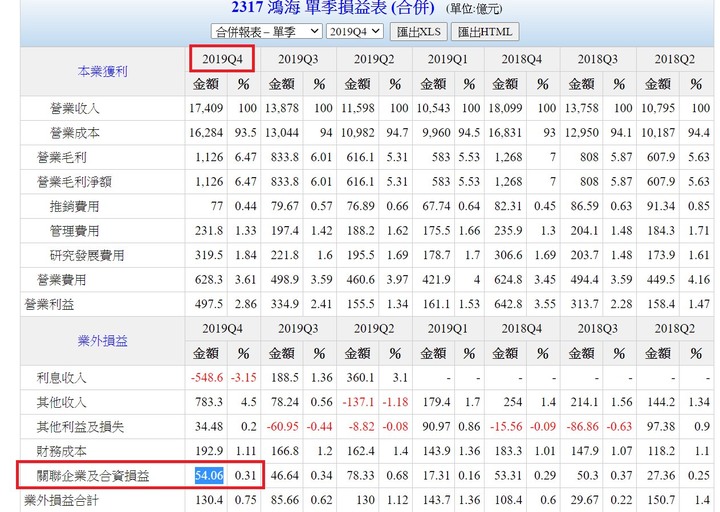This screenshot has height=512, width=720.
Task: Select the 628.3 operating expense value
Action: (209, 280)
